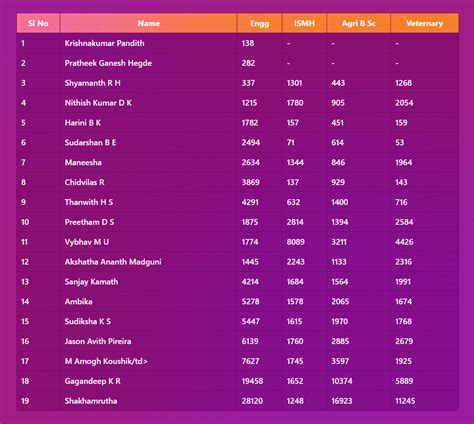The height and width of the screenshot is (424, 474).
Task: Select the name Shyamanth R H
Action: [x=92, y=83]
